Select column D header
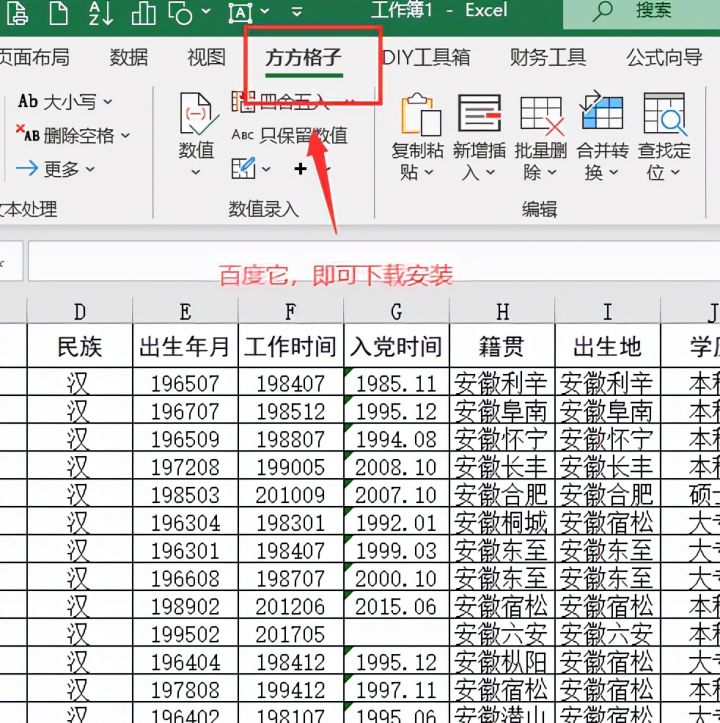 pos(80,312)
